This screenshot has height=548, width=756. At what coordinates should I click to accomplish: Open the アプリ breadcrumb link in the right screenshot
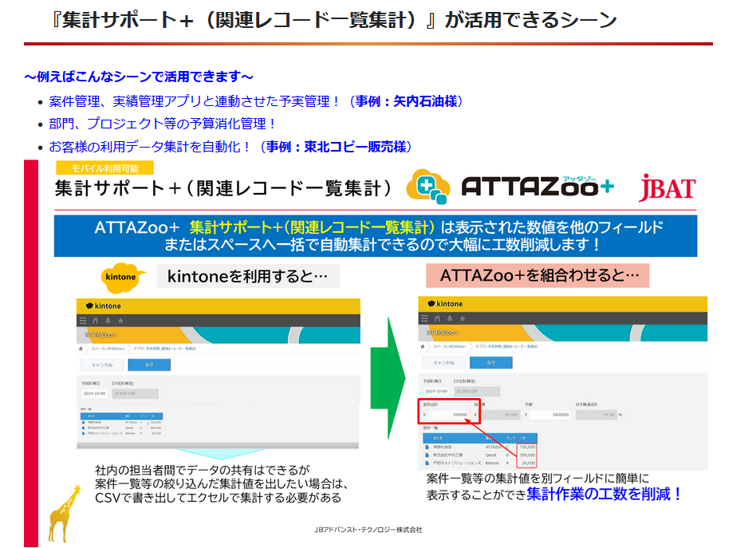506,346
